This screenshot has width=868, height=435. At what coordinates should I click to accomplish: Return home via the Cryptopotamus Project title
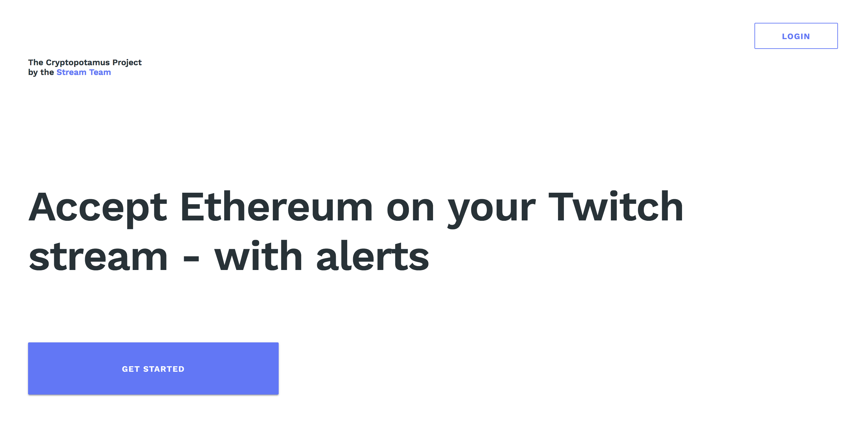[x=85, y=62]
